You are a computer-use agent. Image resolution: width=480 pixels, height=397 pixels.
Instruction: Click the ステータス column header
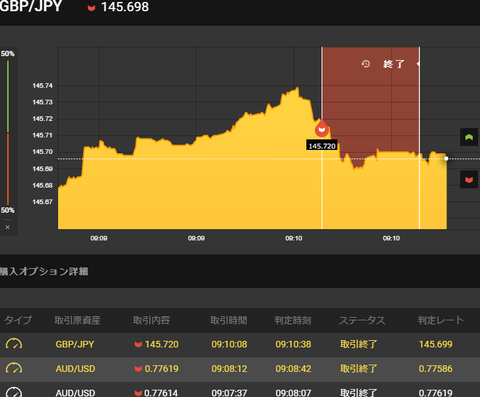pyautogui.click(x=362, y=320)
